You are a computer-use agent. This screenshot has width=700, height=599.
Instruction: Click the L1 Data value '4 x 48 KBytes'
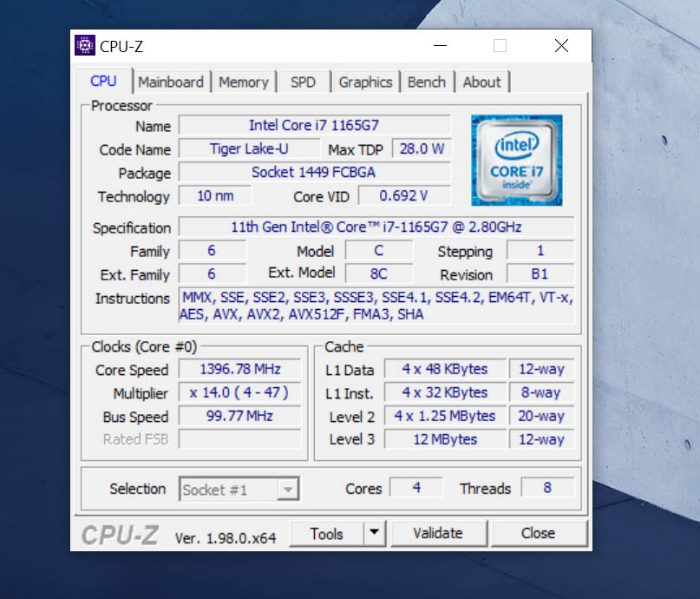tap(445, 369)
